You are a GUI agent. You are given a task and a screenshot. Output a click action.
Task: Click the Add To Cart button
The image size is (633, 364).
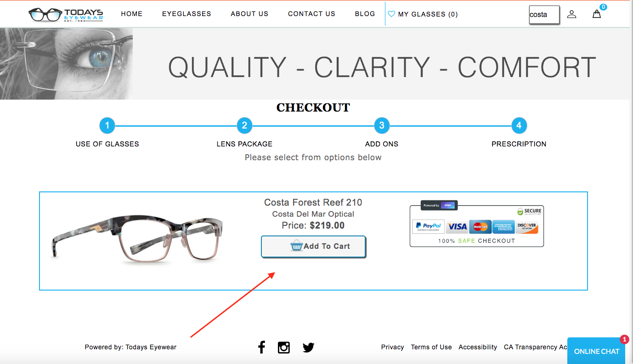click(313, 246)
